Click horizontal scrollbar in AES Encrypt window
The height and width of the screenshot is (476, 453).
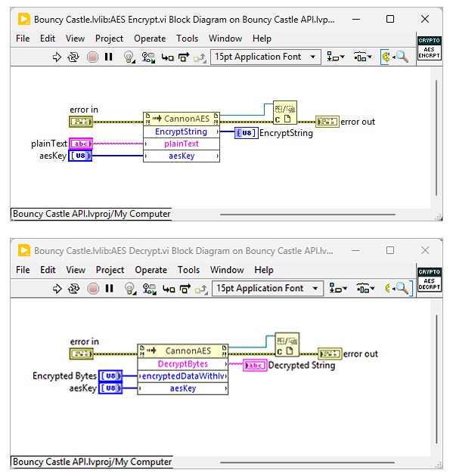click(308, 215)
